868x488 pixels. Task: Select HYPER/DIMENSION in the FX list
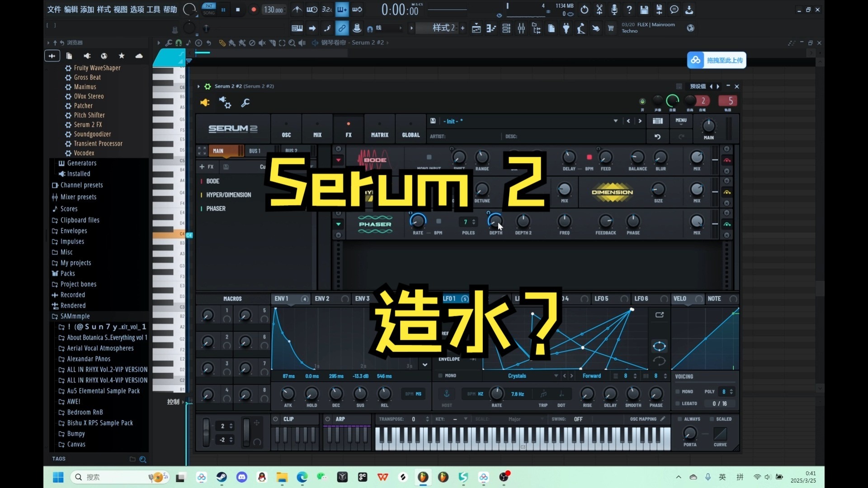coord(228,195)
